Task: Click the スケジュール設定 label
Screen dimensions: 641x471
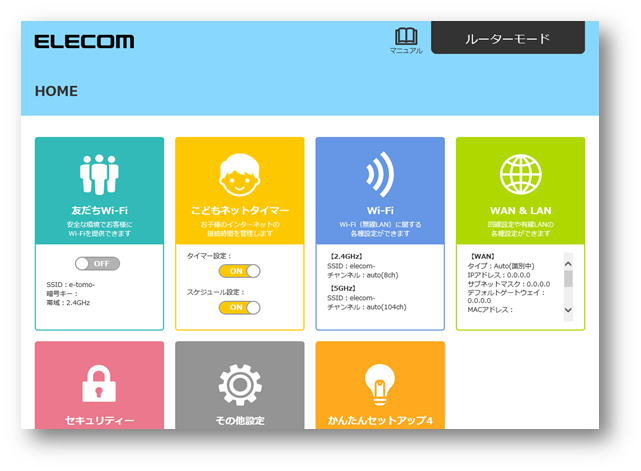Action: point(215,292)
